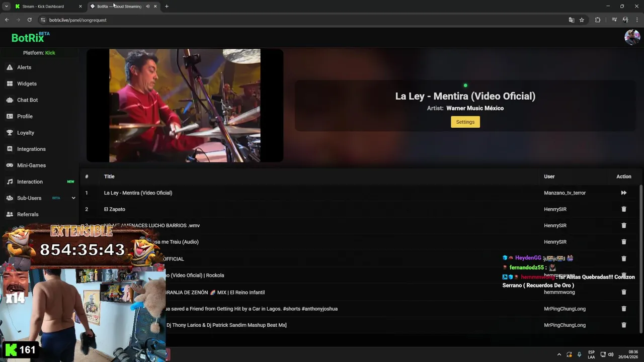Viewport: 644px width, 362px height.
Task: View site information icon in address bar
Action: (43, 20)
